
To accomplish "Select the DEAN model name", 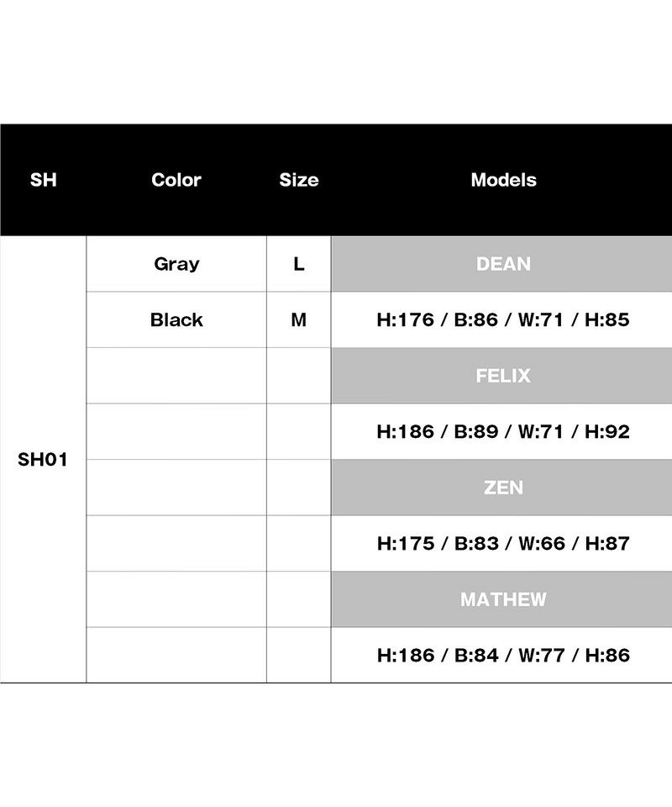I will click(503, 264).
